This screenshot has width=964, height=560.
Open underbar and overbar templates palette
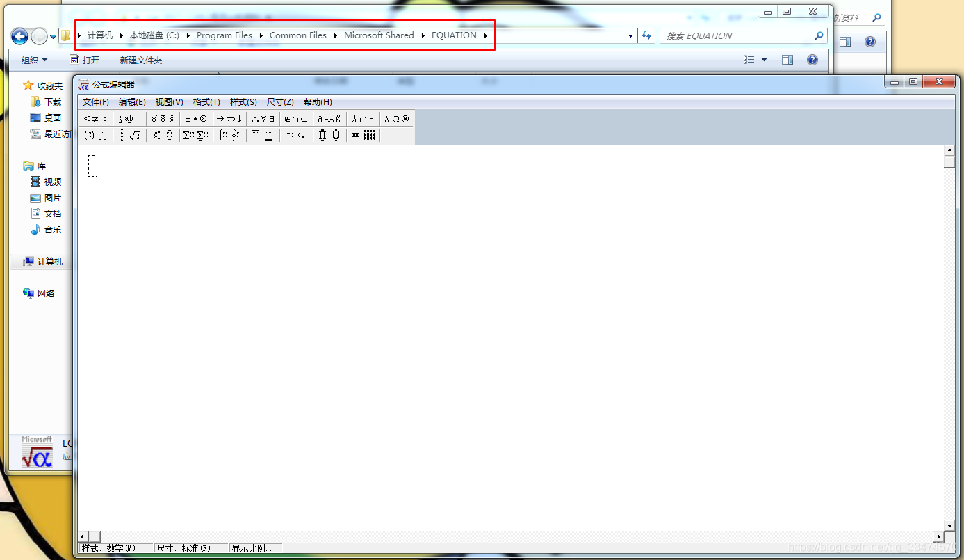(x=263, y=135)
